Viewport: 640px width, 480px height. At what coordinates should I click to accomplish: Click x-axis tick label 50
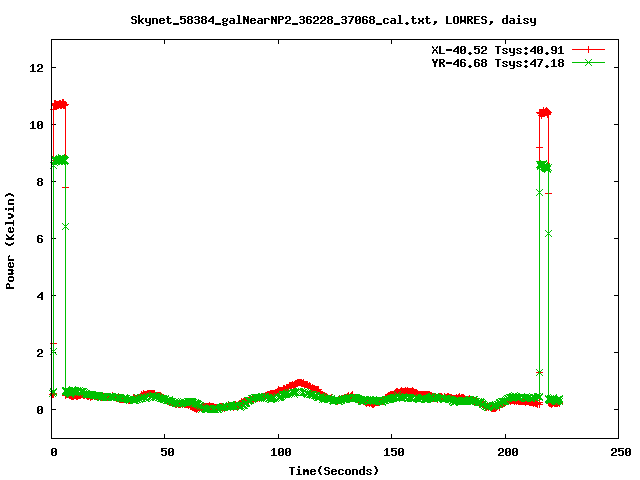[167, 452]
